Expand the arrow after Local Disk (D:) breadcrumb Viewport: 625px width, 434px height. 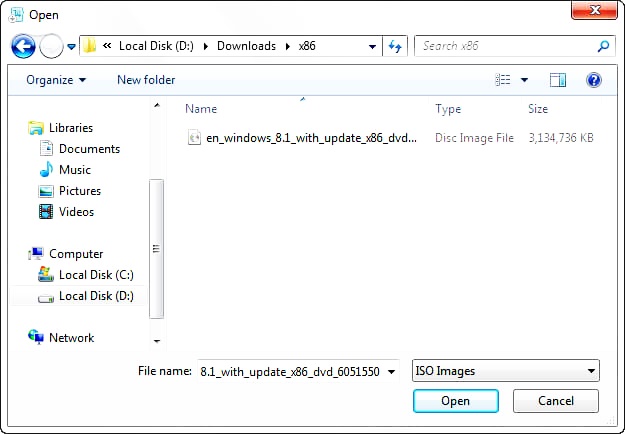click(x=206, y=46)
